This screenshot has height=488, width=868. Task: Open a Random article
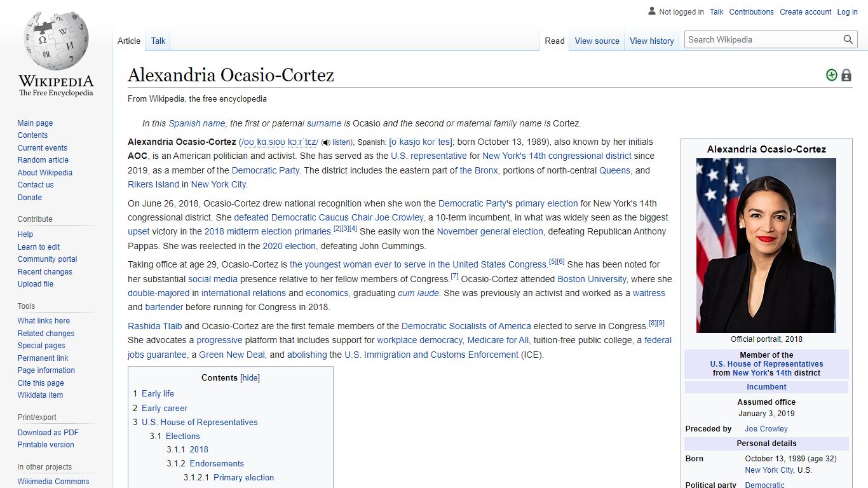tap(43, 160)
